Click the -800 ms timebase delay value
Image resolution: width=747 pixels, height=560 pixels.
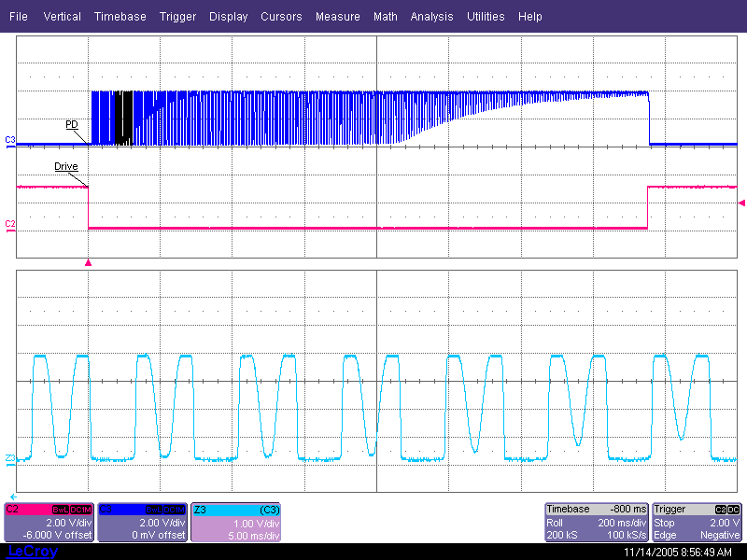627,509
